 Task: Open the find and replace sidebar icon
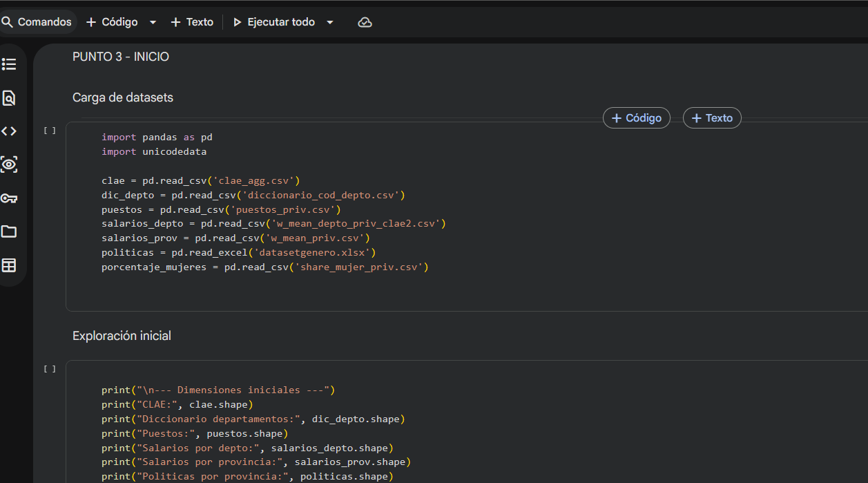9,98
